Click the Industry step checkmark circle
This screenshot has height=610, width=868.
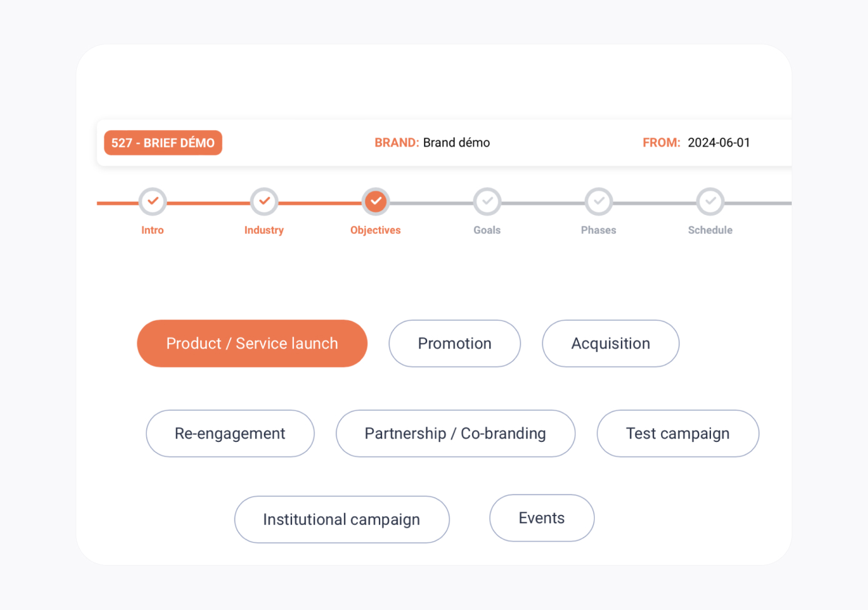[x=264, y=201]
